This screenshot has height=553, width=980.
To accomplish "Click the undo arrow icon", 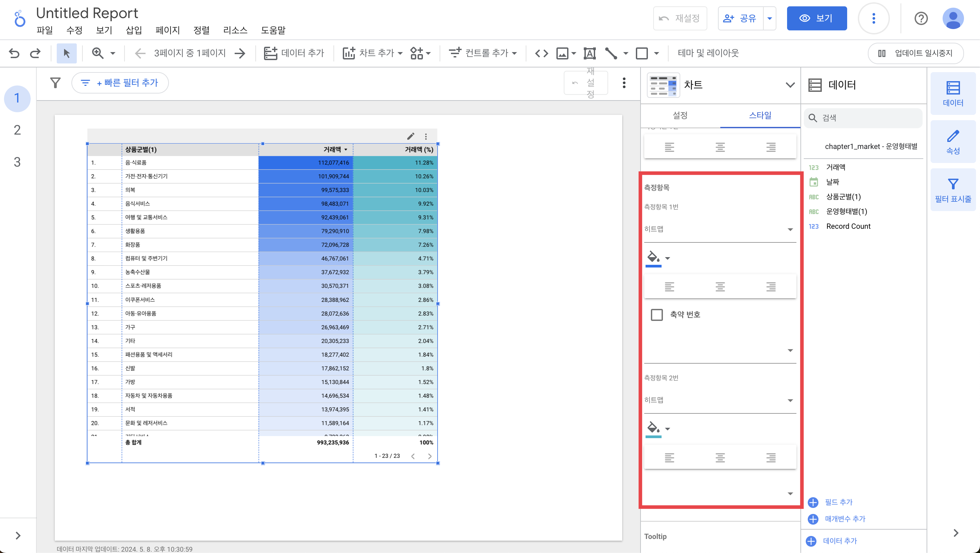I will [x=14, y=53].
